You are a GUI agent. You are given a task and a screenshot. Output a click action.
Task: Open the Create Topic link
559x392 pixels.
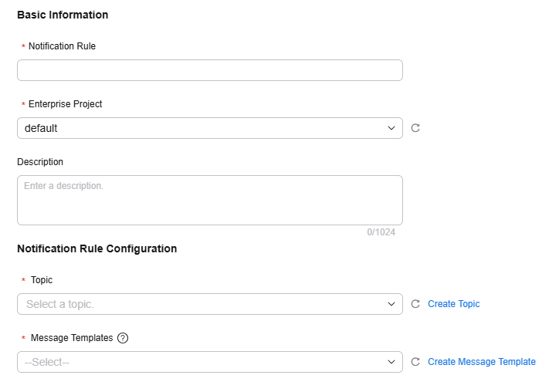(453, 304)
